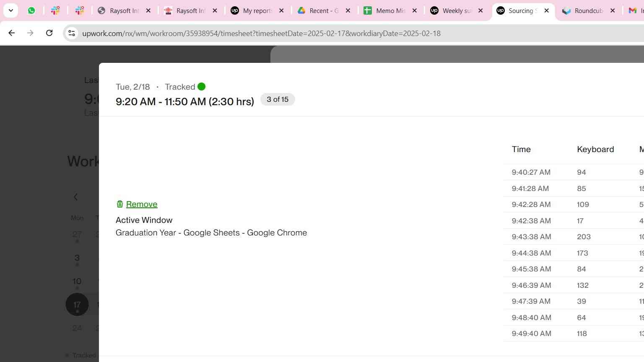Close the active Sourcing tab

(x=546, y=10)
